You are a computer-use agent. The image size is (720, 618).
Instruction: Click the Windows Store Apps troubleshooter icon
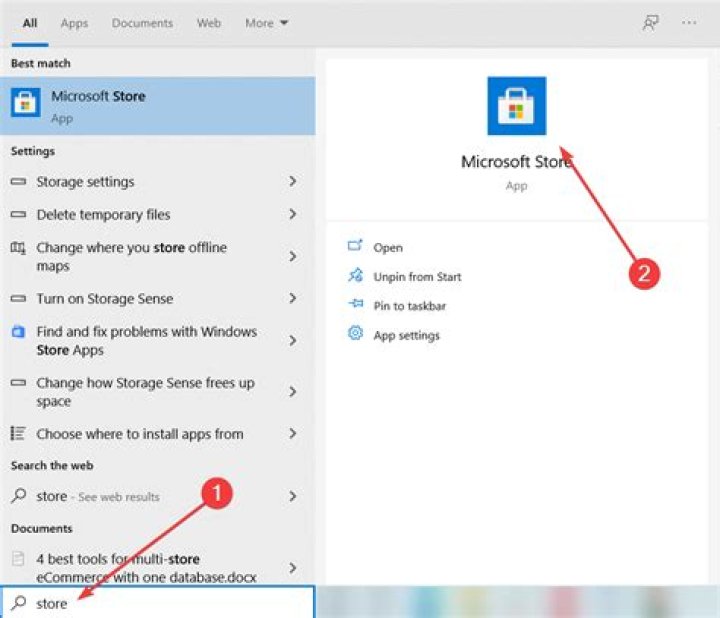point(18,331)
